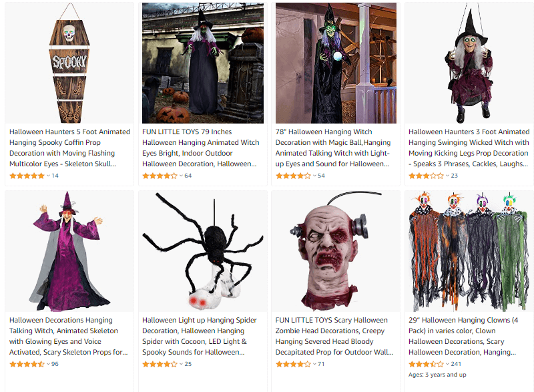Click the star rating of the Hanging Spider
Screen dimensions: 534x392
160,364
